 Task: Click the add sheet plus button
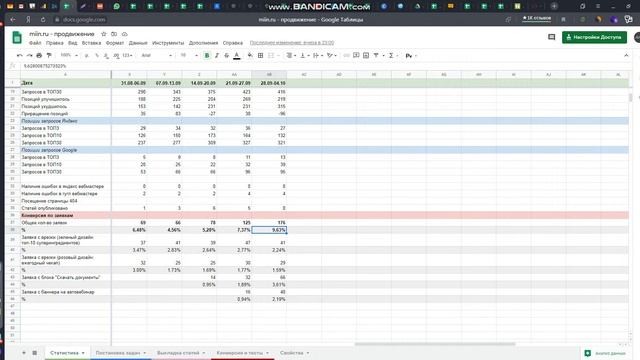point(24,353)
